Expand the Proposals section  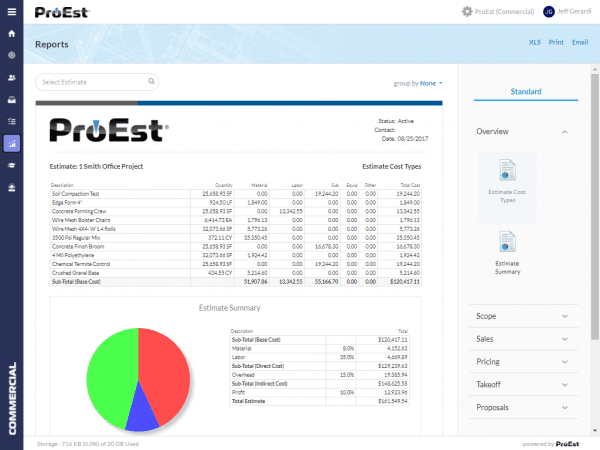coord(565,407)
